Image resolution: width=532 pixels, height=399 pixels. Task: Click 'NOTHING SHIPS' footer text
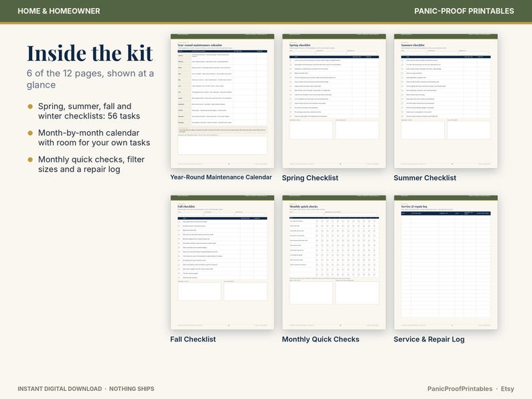click(131, 389)
